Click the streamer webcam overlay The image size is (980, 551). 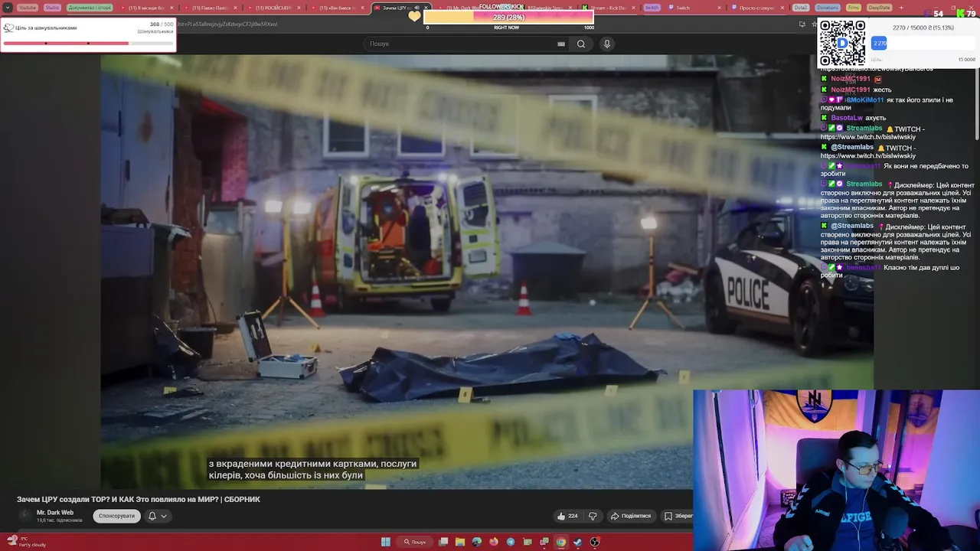pos(836,470)
